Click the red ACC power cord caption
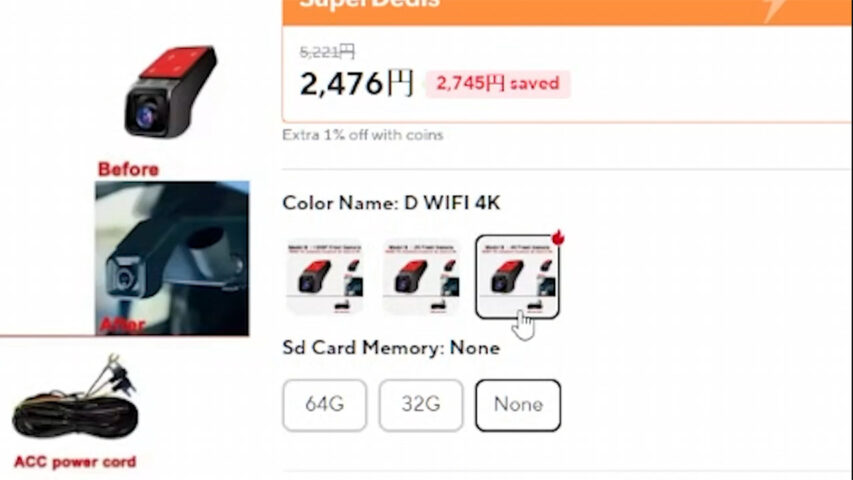Viewport: 853px width, 480px height. click(75, 462)
